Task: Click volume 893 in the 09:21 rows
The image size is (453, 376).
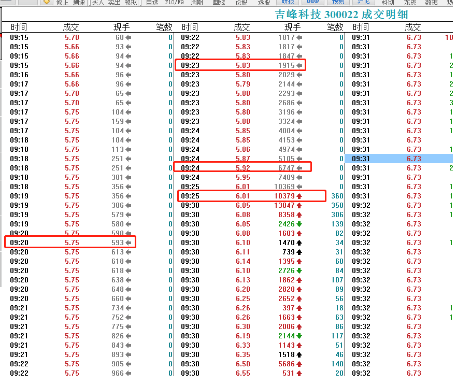Action: (x=117, y=355)
